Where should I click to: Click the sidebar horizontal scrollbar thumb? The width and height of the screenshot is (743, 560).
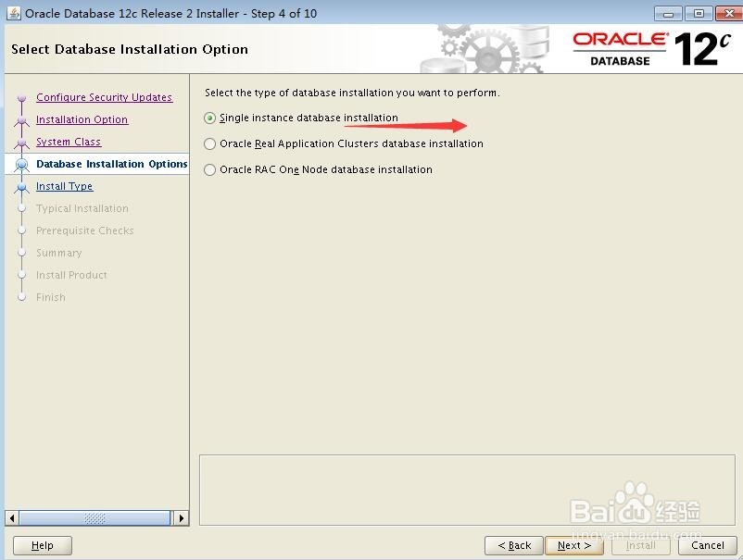pyautogui.click(x=94, y=517)
